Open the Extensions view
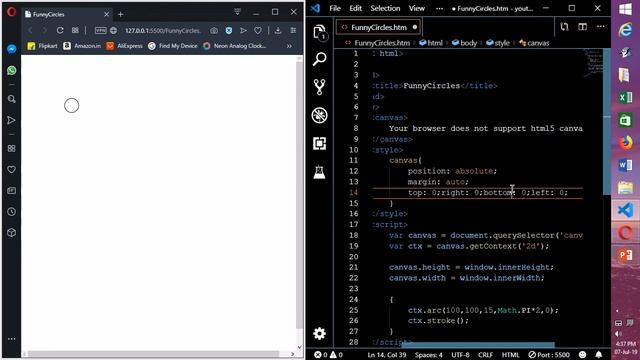The width and height of the screenshot is (640, 360). [x=320, y=143]
